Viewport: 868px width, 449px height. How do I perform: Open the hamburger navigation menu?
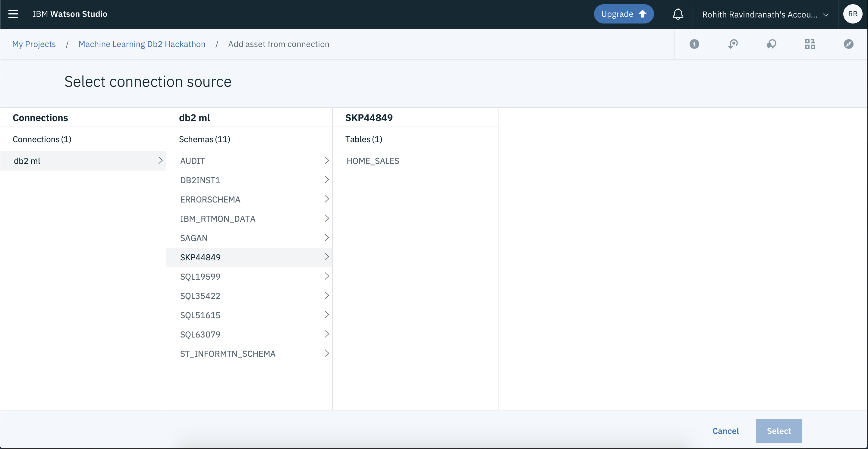coord(14,14)
